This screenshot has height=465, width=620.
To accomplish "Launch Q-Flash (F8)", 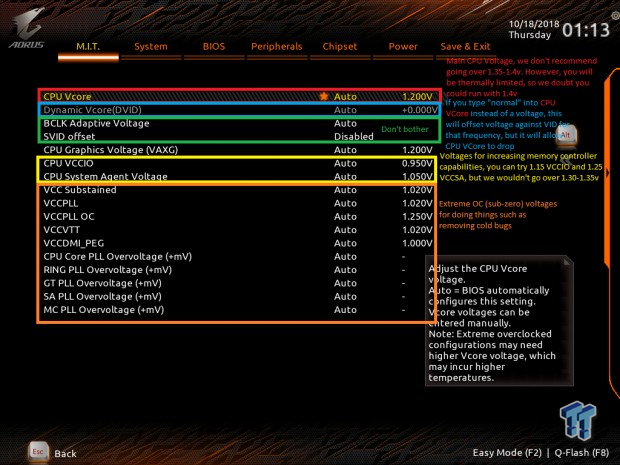I will 582,453.
